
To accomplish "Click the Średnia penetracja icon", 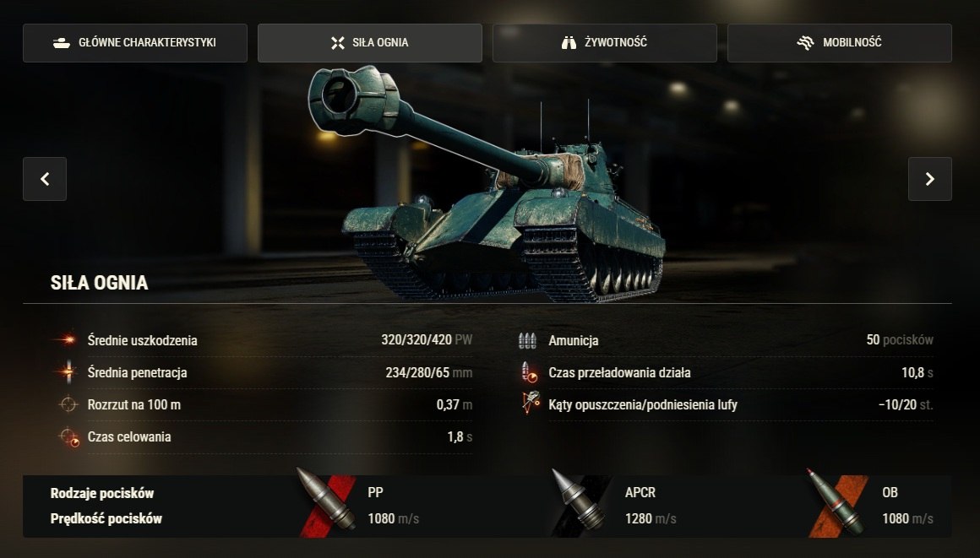I will tap(68, 371).
